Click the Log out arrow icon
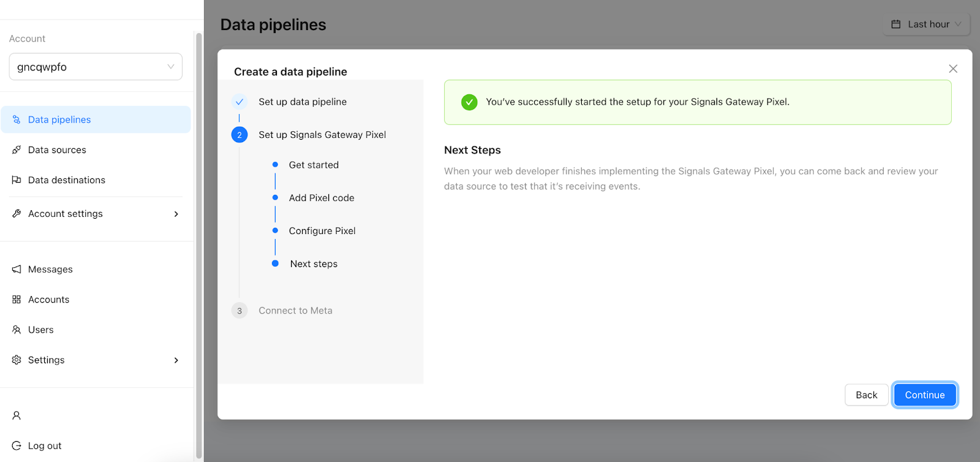This screenshot has height=462, width=980. coord(17,445)
